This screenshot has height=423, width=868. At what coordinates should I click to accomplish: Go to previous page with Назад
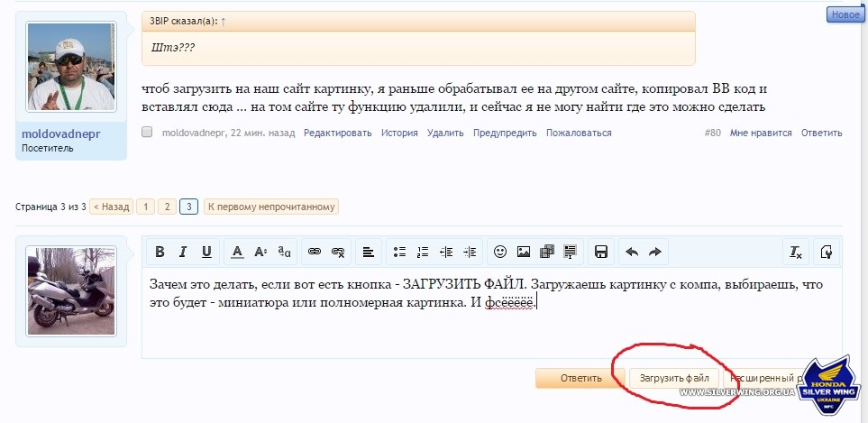[x=112, y=207]
